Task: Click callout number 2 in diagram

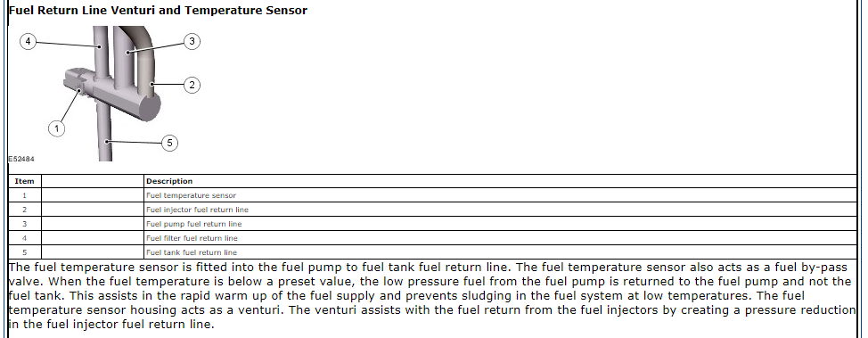Action: tap(192, 86)
